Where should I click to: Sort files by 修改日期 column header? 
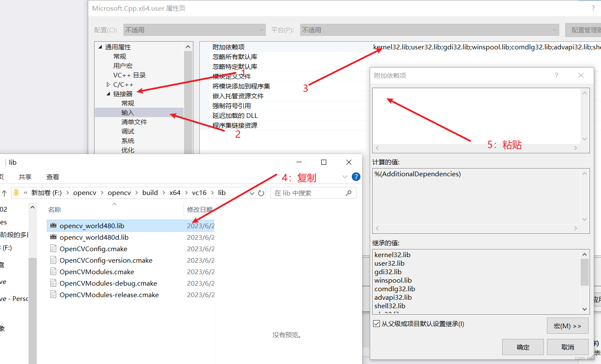tap(200, 209)
